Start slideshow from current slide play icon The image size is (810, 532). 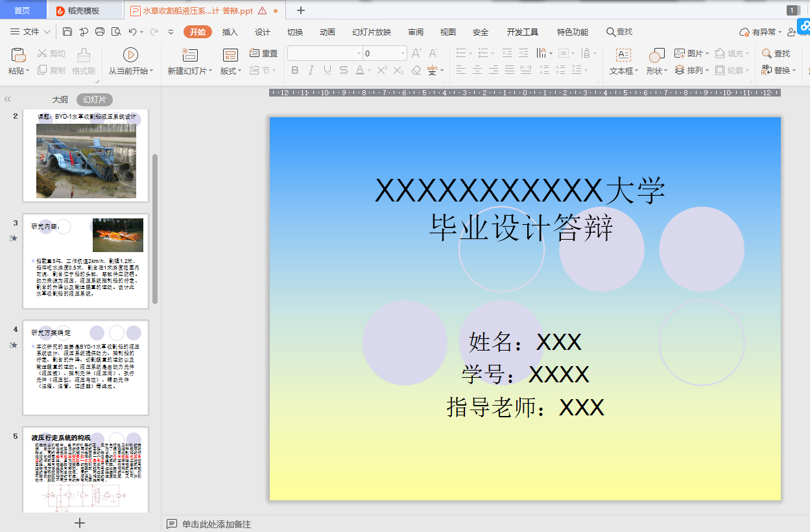130,54
